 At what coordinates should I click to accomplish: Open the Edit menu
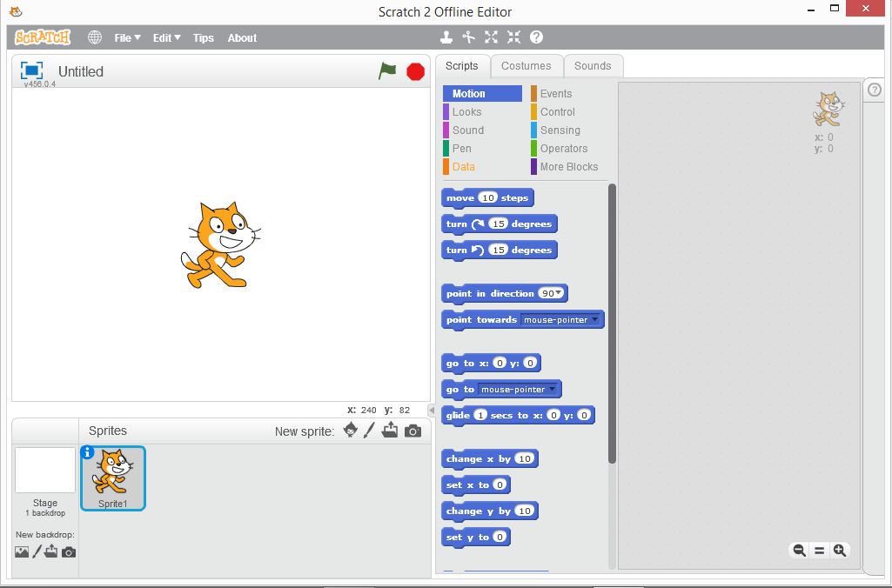(x=165, y=37)
